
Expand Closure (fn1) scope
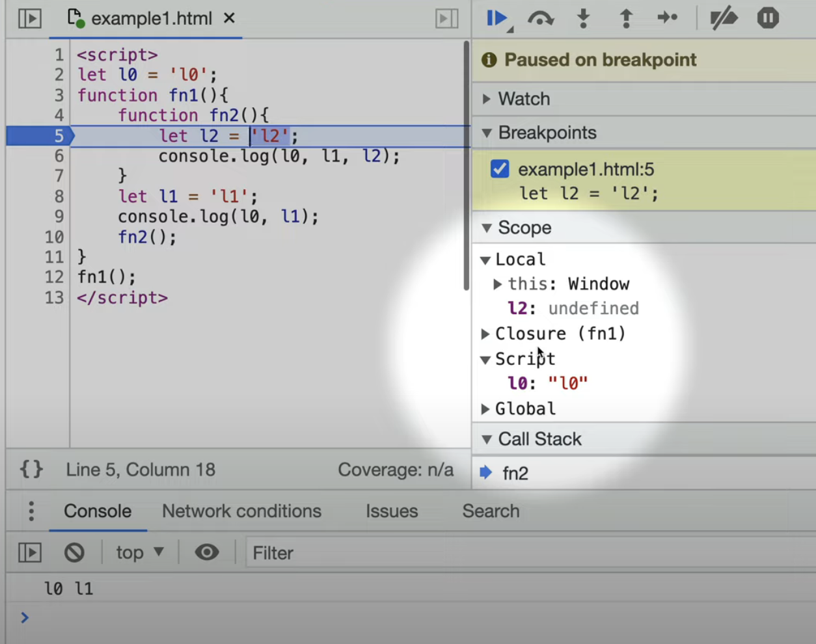(485, 334)
